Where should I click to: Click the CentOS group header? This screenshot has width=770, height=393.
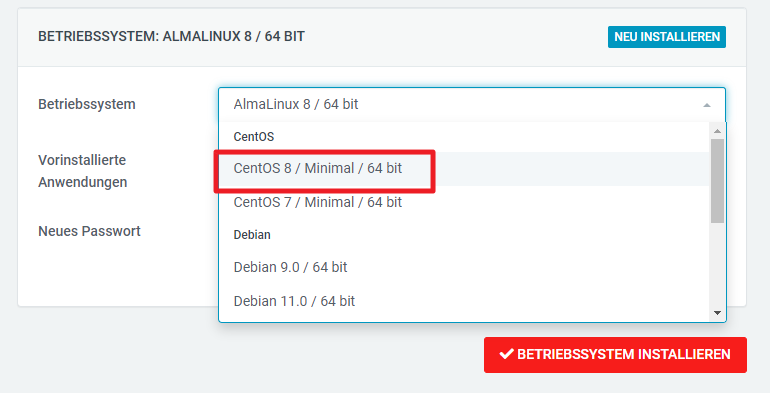point(253,137)
